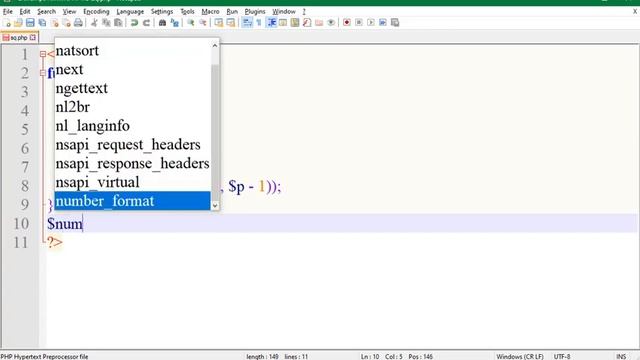Open the Tools menu

pos(187,11)
